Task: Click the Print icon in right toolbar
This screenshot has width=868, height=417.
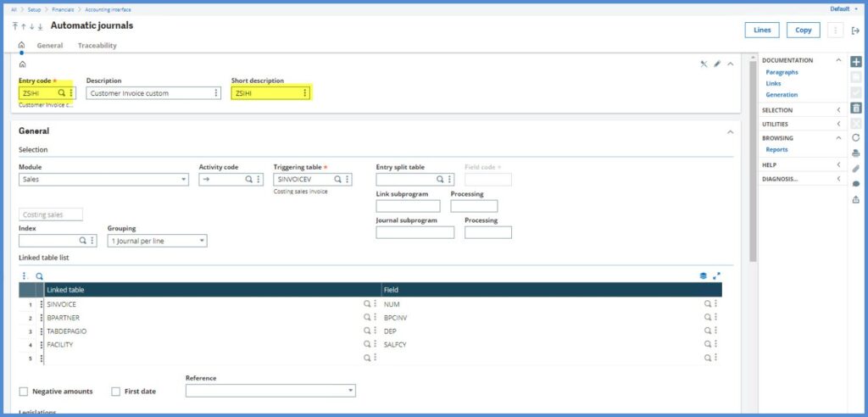Action: [855, 153]
